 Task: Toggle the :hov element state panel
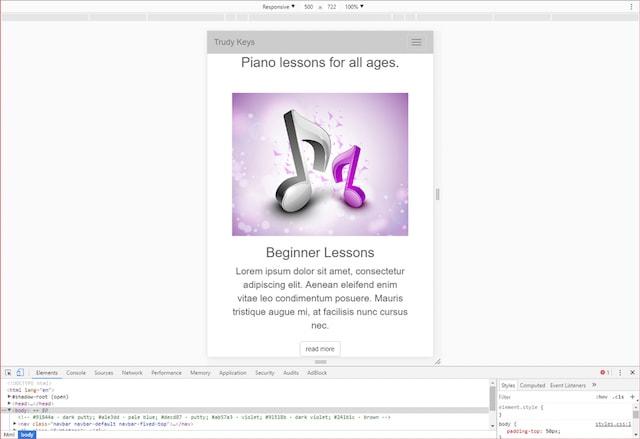601,396
